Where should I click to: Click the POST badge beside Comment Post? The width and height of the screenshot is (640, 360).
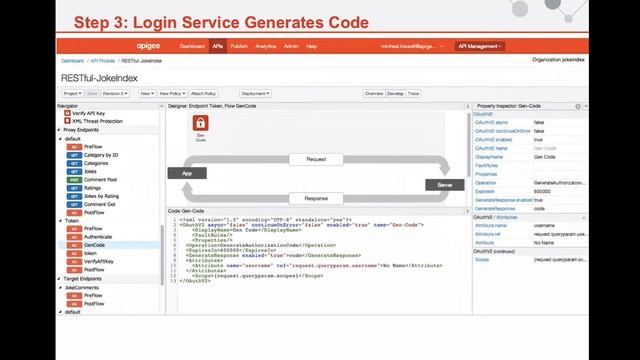74,180
